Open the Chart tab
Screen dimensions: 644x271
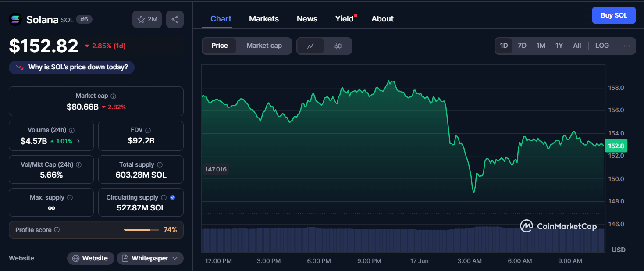(x=221, y=19)
